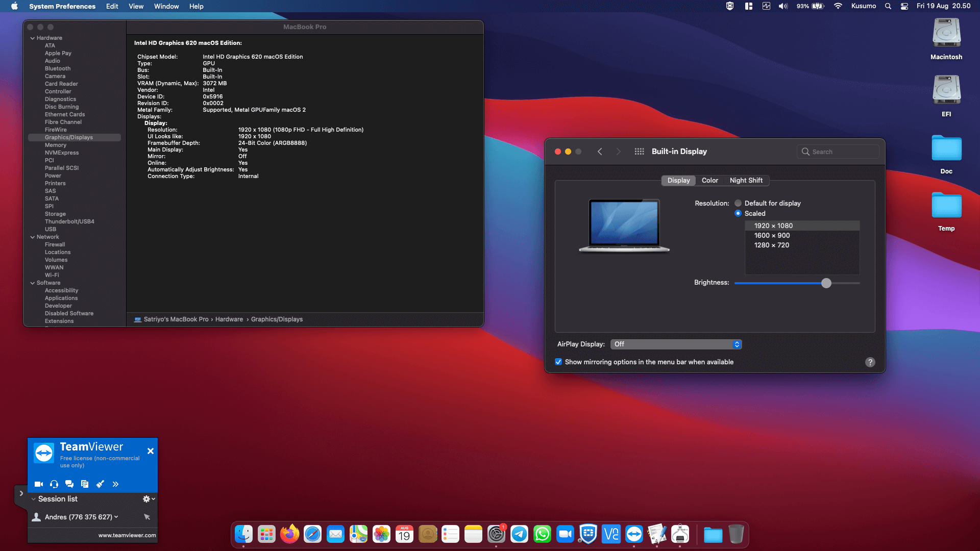Screen dimensions: 980x551
Task: Show all preferences grid icon
Action: click(639, 152)
